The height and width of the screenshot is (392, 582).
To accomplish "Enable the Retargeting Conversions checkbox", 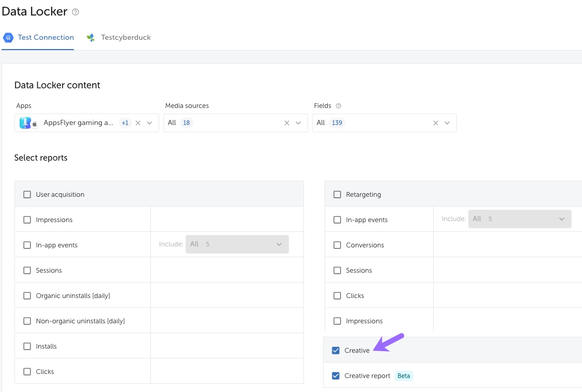I will click(x=338, y=245).
